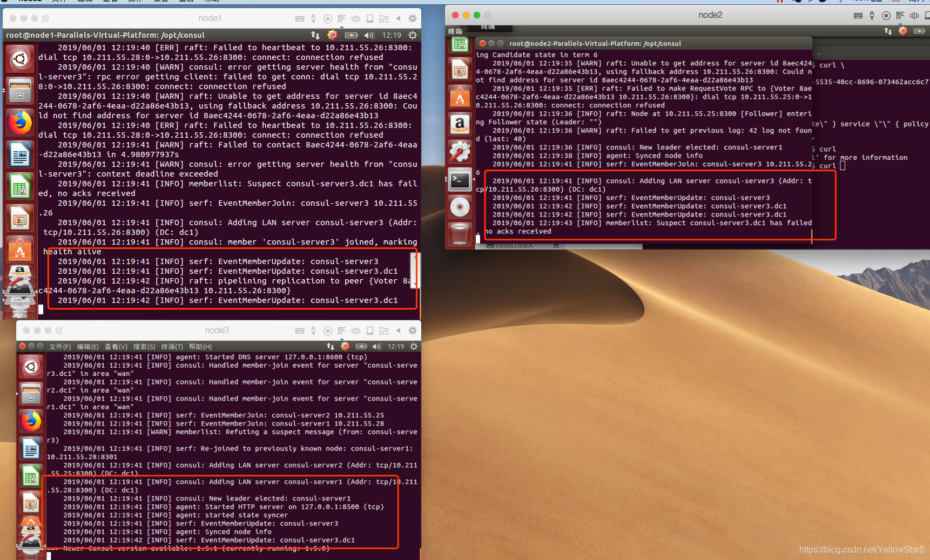930x560 pixels.
Task: Click the CD/DVD icon in node2 title bar
Action: coord(886,16)
